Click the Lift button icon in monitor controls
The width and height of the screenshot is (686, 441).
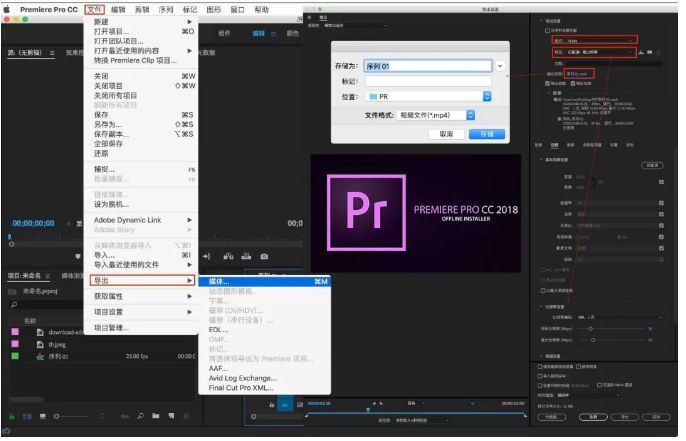[x=228, y=257]
